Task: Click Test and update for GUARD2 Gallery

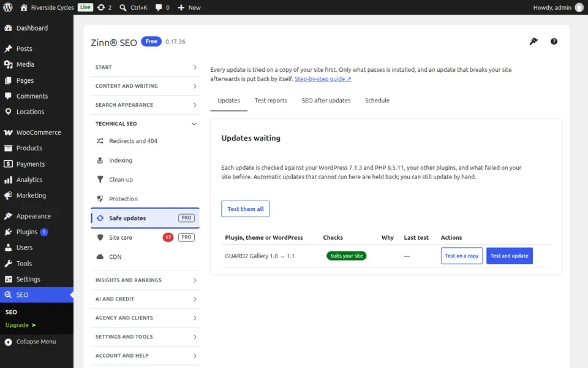Action: coord(509,256)
